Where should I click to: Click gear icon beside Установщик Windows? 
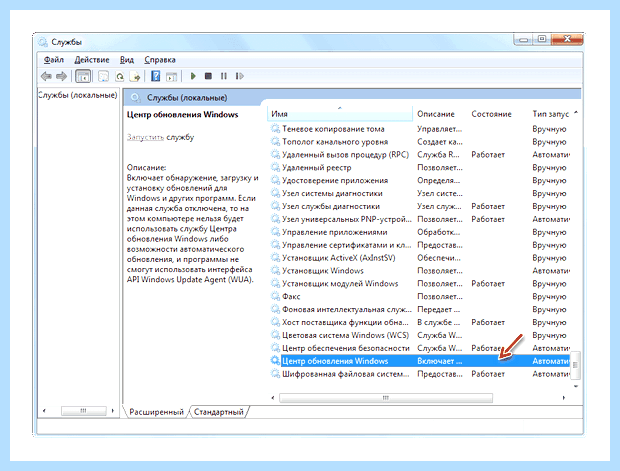point(275,270)
